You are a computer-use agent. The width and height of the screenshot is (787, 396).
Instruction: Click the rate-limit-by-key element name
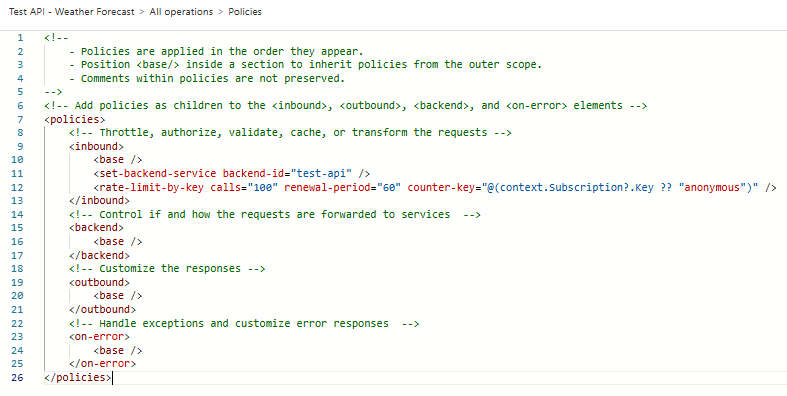152,187
